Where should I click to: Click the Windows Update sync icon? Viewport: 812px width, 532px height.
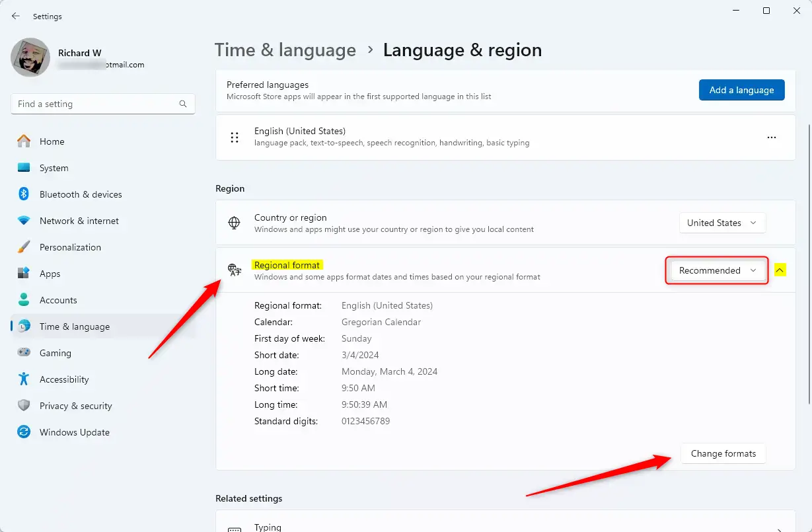24,432
